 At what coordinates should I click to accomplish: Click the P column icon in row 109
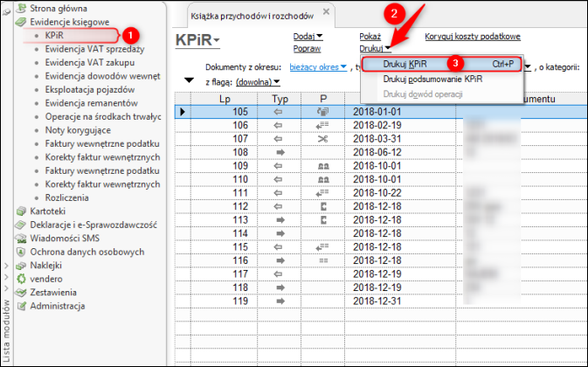[323, 166]
